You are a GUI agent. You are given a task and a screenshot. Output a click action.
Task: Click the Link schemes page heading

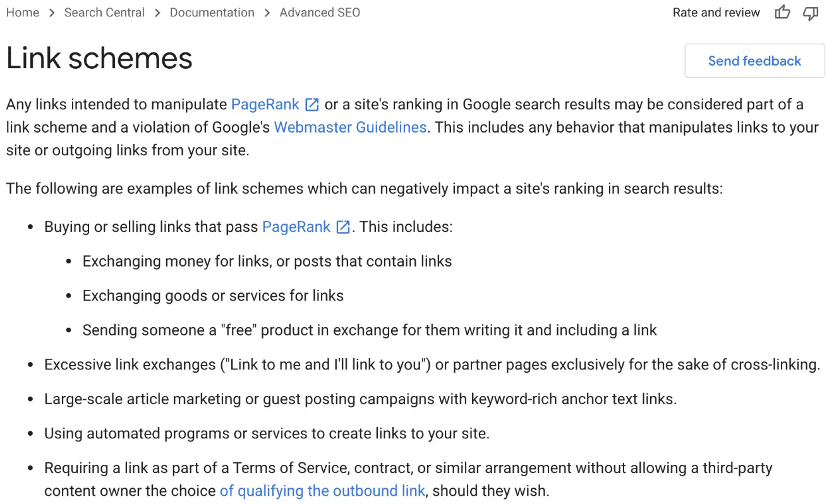point(99,58)
